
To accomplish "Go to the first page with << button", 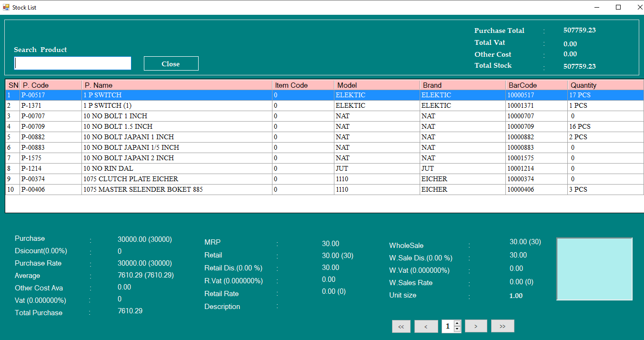I will 401,326.
